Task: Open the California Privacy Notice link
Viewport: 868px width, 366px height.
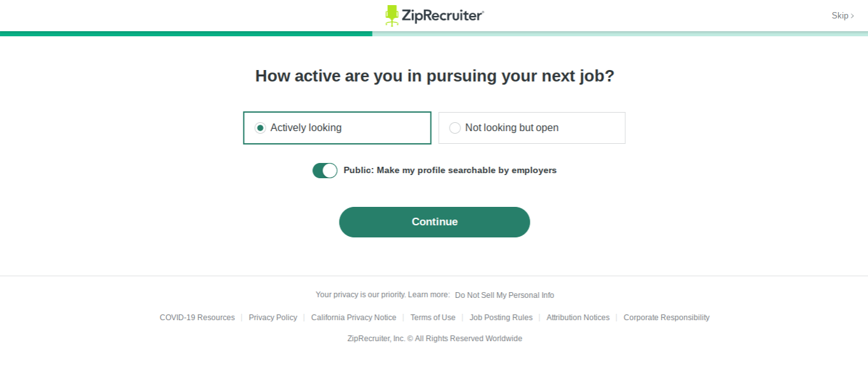Action: 353,318
